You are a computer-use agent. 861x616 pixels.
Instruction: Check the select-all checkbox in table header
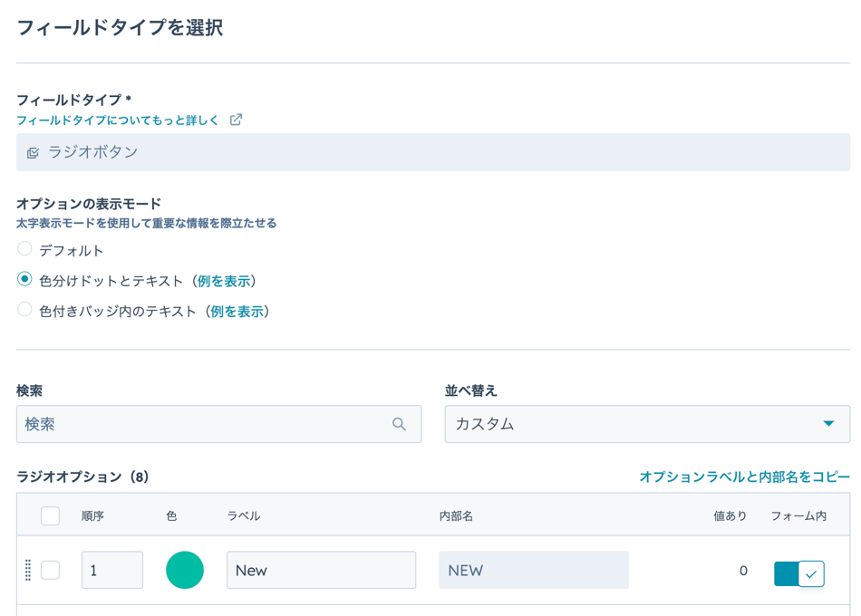coord(51,515)
